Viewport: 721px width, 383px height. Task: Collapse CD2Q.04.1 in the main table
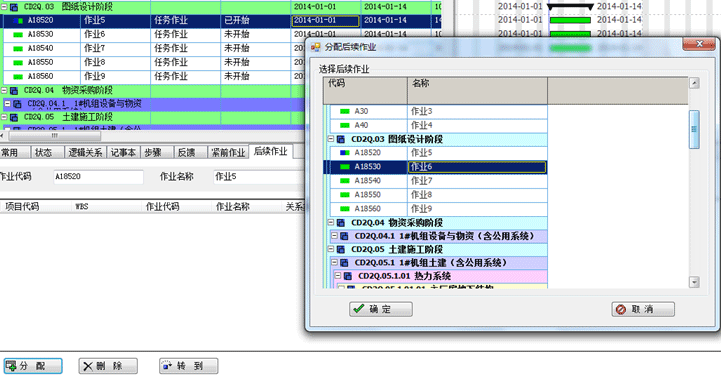[x=7, y=103]
